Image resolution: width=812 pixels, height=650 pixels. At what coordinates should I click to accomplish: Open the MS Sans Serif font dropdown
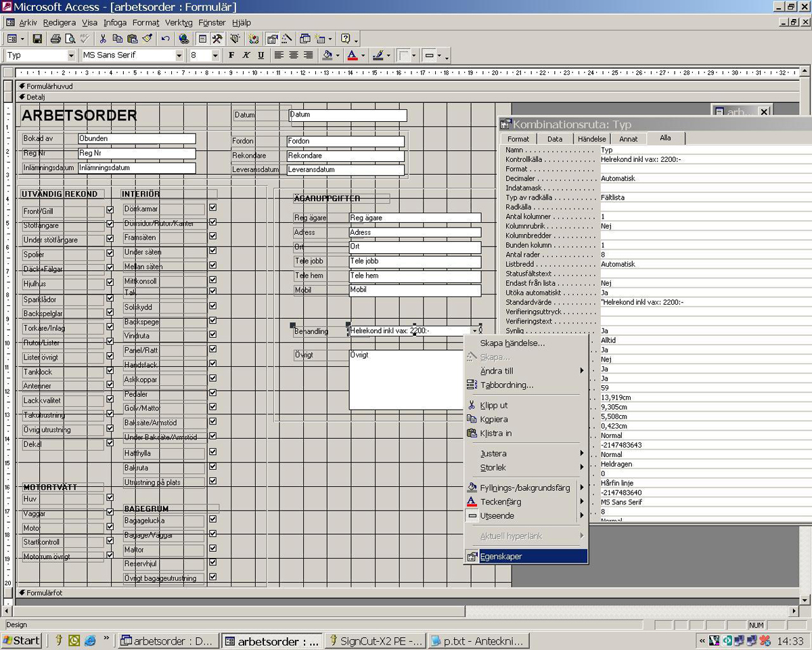tap(179, 56)
